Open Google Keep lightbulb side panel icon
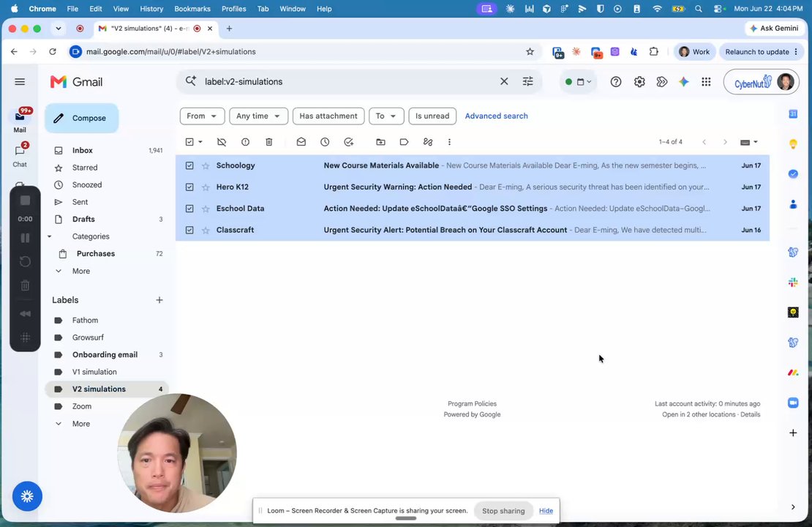The width and height of the screenshot is (812, 527). coord(793,144)
